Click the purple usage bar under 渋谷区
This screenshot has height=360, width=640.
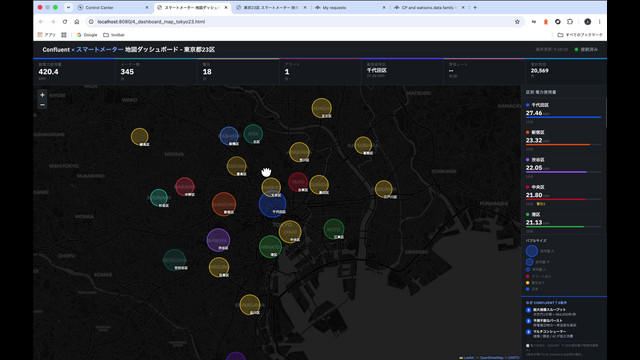[556, 172]
